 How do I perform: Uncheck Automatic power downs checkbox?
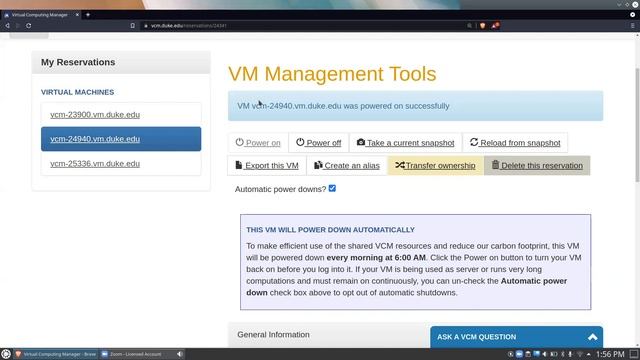332,189
